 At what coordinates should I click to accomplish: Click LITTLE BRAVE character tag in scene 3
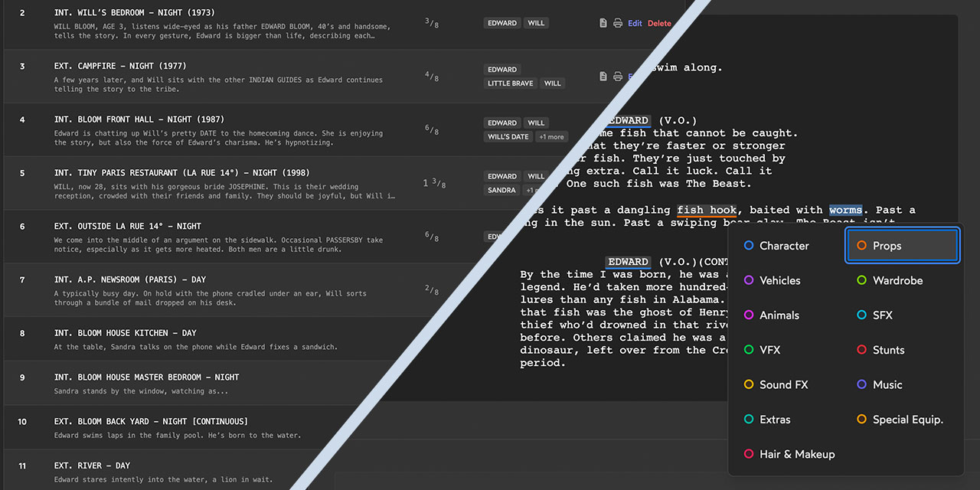[510, 83]
